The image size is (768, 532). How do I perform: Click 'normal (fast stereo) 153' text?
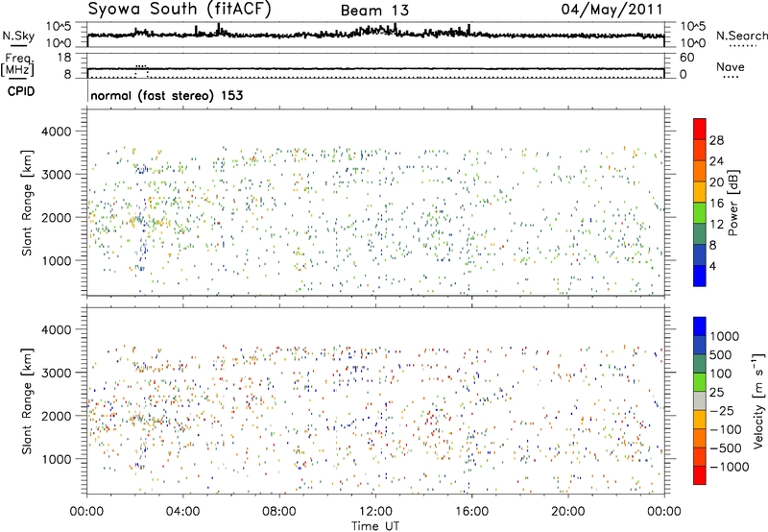coord(166,95)
